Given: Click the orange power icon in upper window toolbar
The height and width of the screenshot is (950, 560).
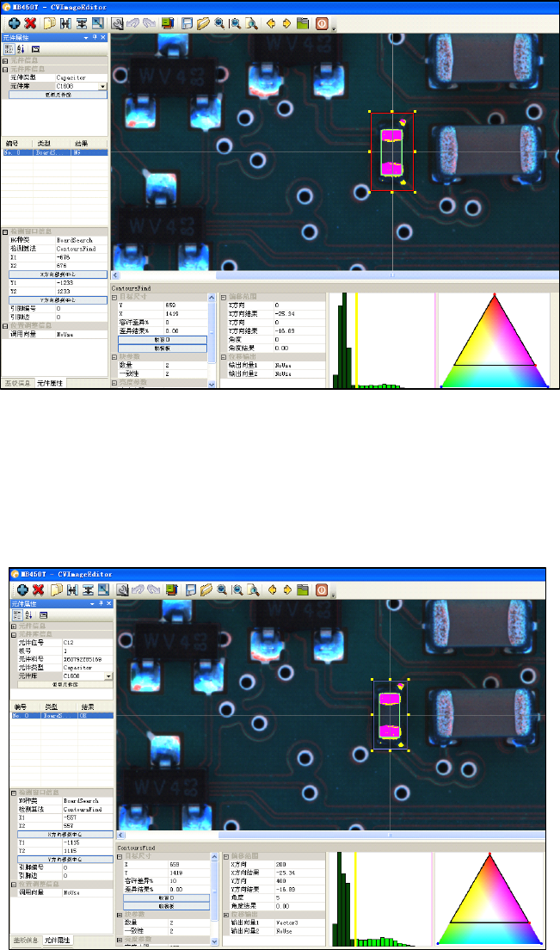Looking at the screenshot, I should tap(322, 23).
